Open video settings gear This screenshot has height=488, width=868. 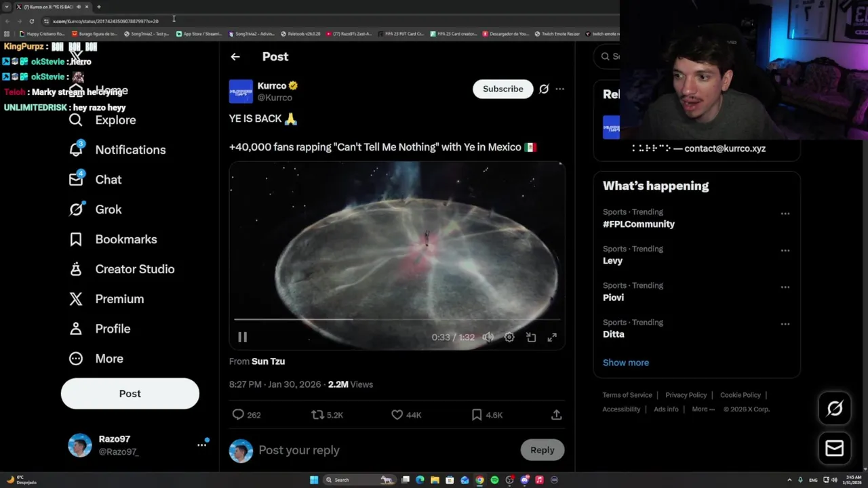pos(509,337)
